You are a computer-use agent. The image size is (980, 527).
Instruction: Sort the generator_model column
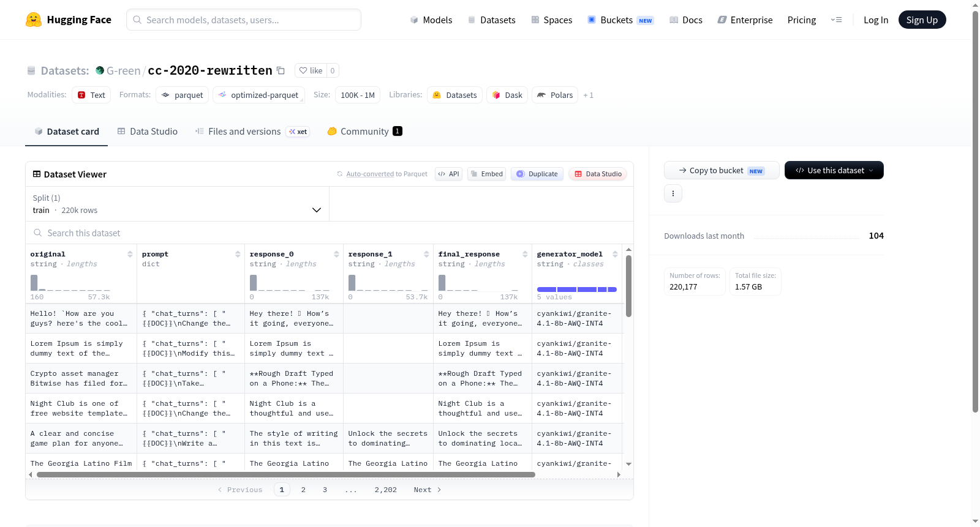[x=615, y=254]
